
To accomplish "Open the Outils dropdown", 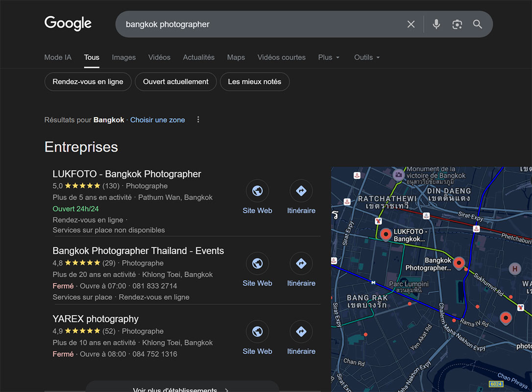I will (x=366, y=57).
